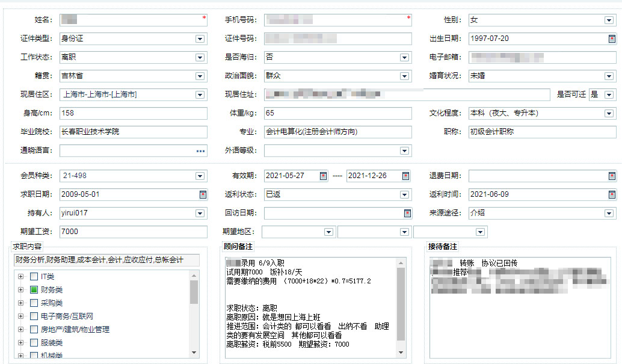The image size is (622, 364).
Task: Open the 会员种类 dropdown showing 21-498
Action: coord(200,176)
